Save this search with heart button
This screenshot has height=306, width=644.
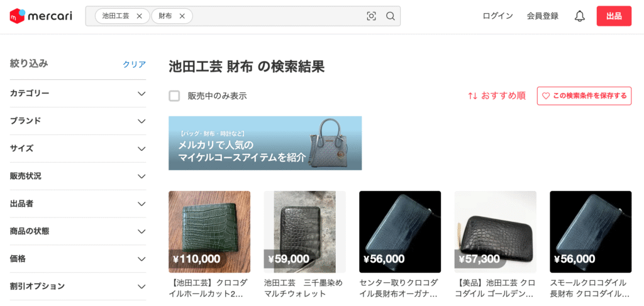(584, 96)
